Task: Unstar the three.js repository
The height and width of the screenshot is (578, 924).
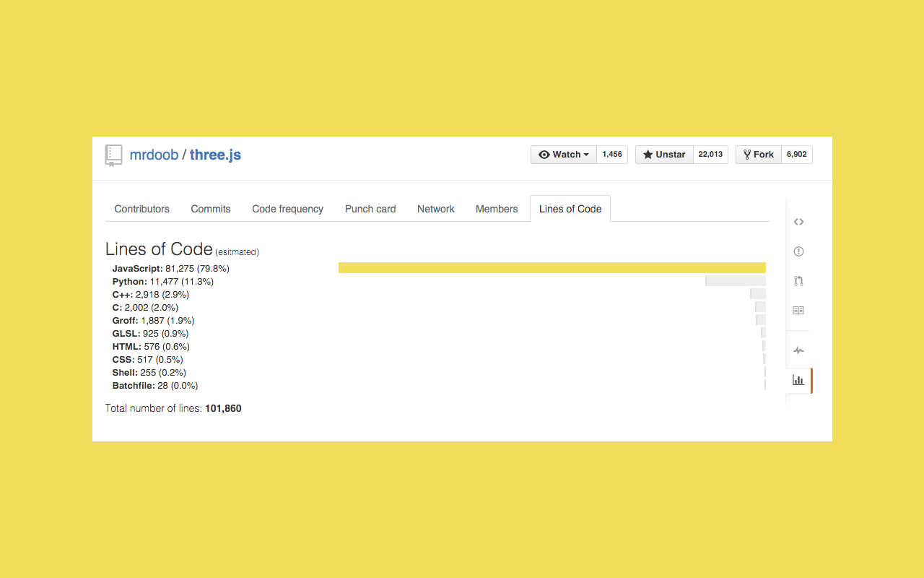Action: click(664, 155)
